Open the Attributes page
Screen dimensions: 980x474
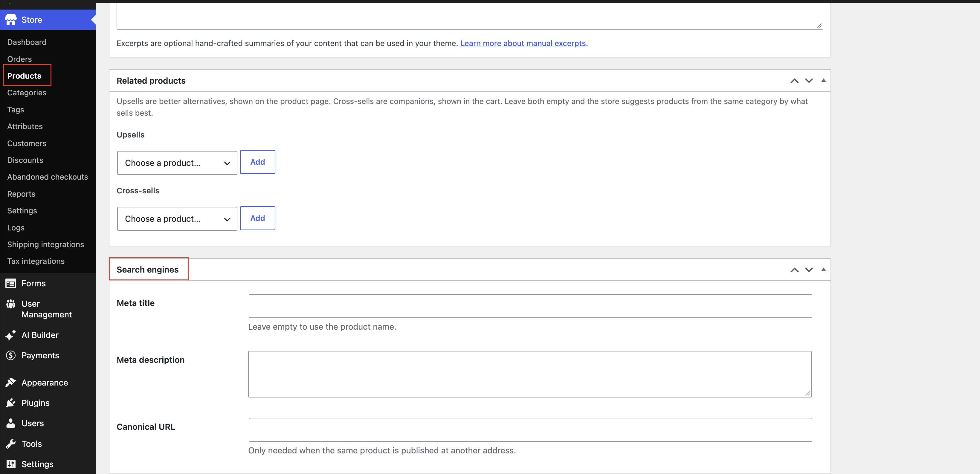pyautogui.click(x=25, y=126)
